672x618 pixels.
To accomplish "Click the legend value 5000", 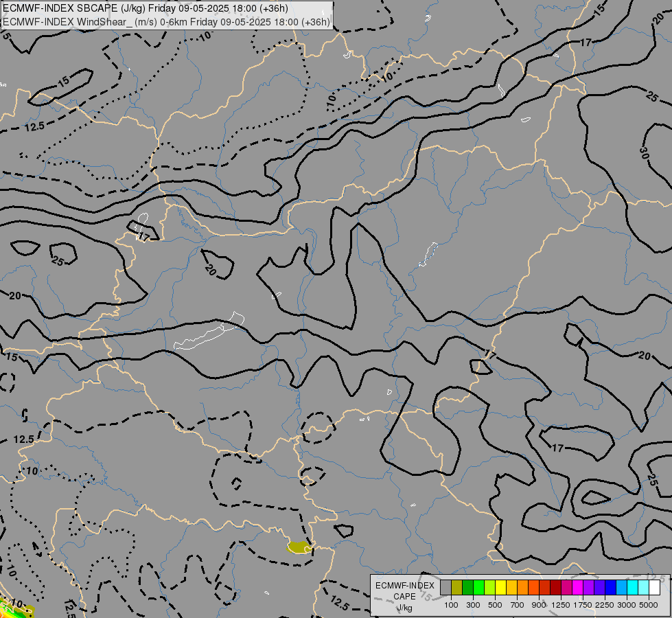I will [649, 605].
